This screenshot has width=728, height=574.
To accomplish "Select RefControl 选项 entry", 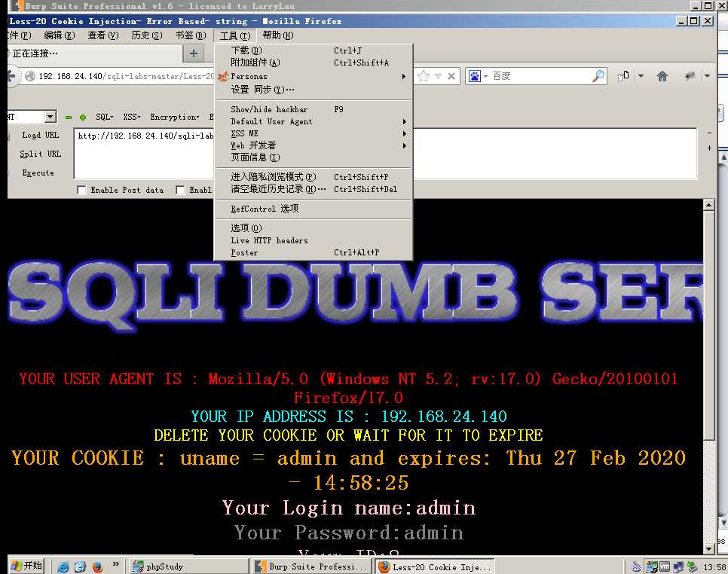I will pyautogui.click(x=313, y=209).
